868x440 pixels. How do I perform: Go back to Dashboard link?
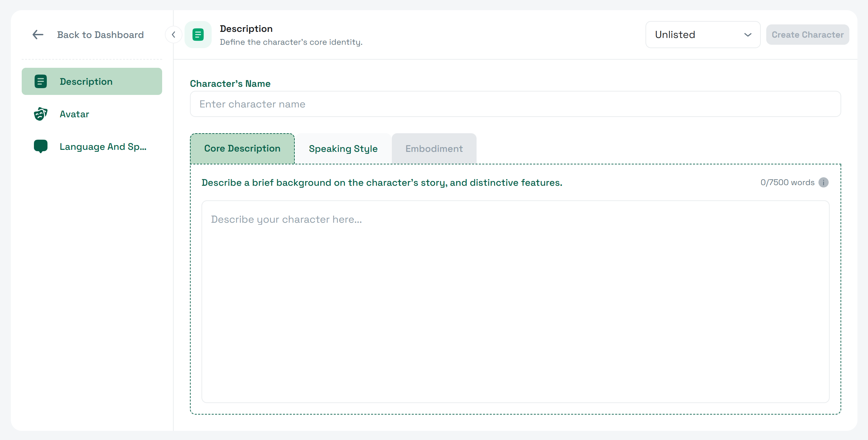[x=100, y=35]
